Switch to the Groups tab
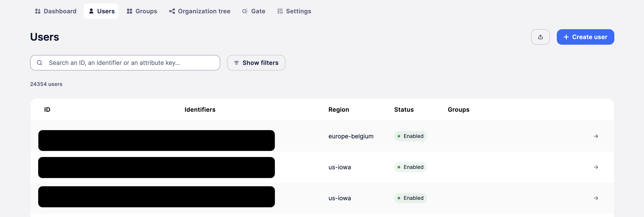 coord(142,11)
